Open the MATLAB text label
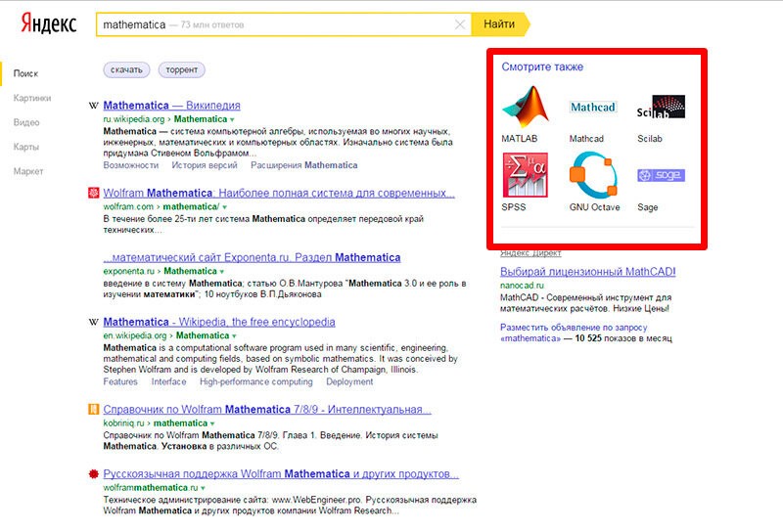783x532 pixels. click(520, 139)
